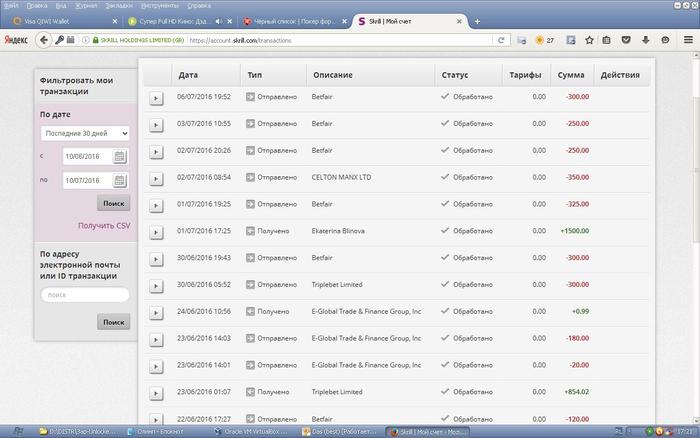Expand the 30/06/2016 19:43 Betfair row
Screen dimensions: 700x438
click(156, 259)
